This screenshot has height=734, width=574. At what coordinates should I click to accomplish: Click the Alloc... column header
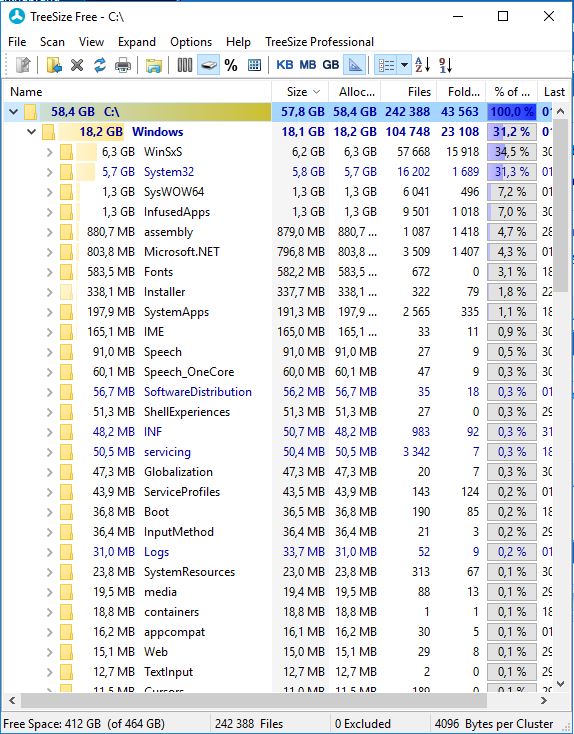pos(354,92)
